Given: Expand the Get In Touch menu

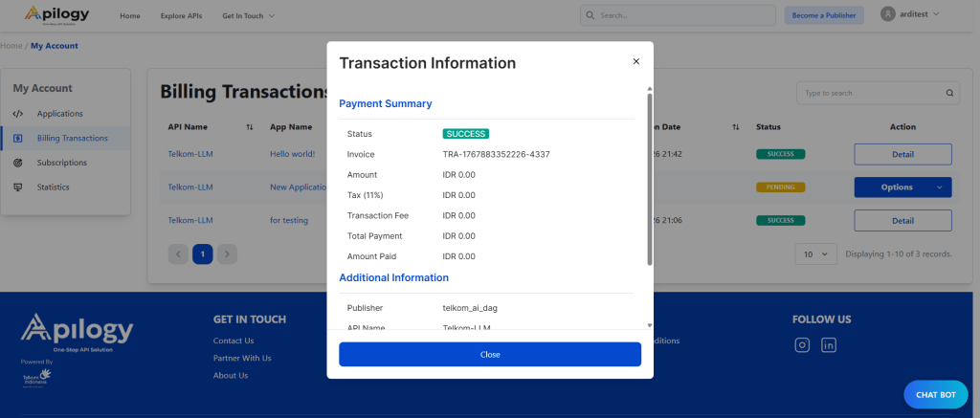Looking at the screenshot, I should (248, 16).
